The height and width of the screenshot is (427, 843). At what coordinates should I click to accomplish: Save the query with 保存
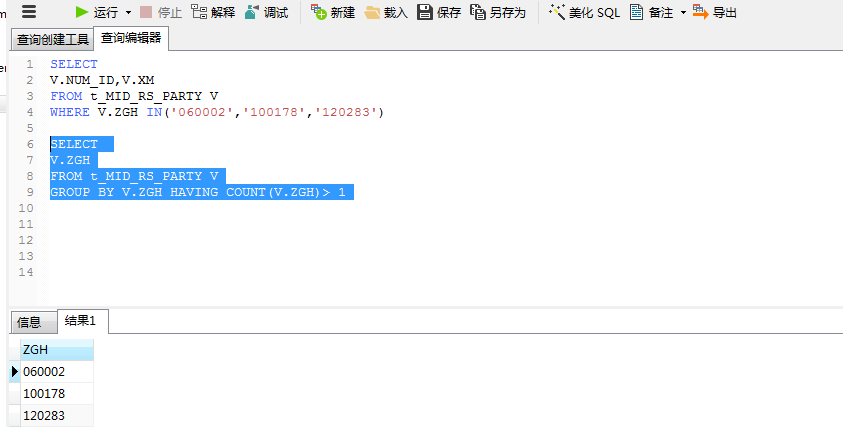point(439,13)
